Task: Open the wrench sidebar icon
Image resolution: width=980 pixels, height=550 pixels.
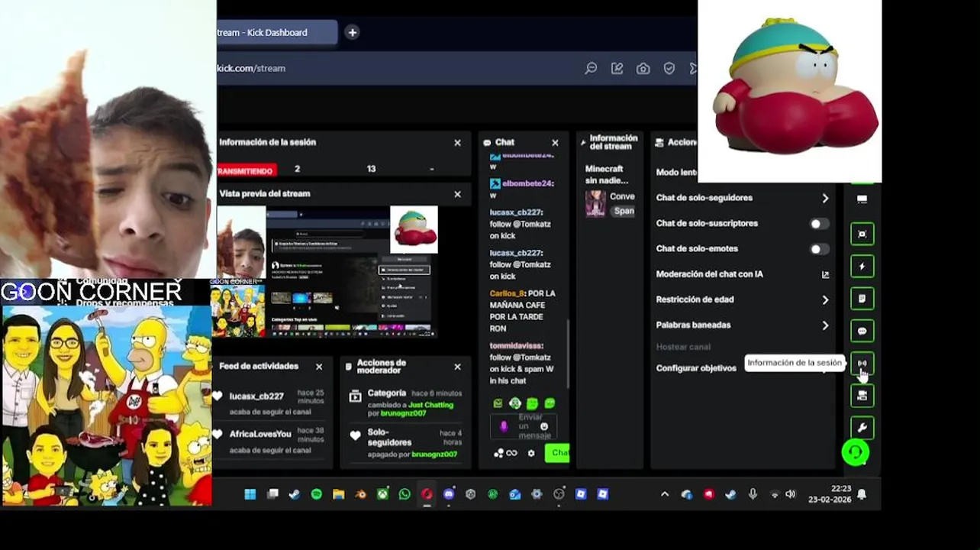Action: [862, 428]
